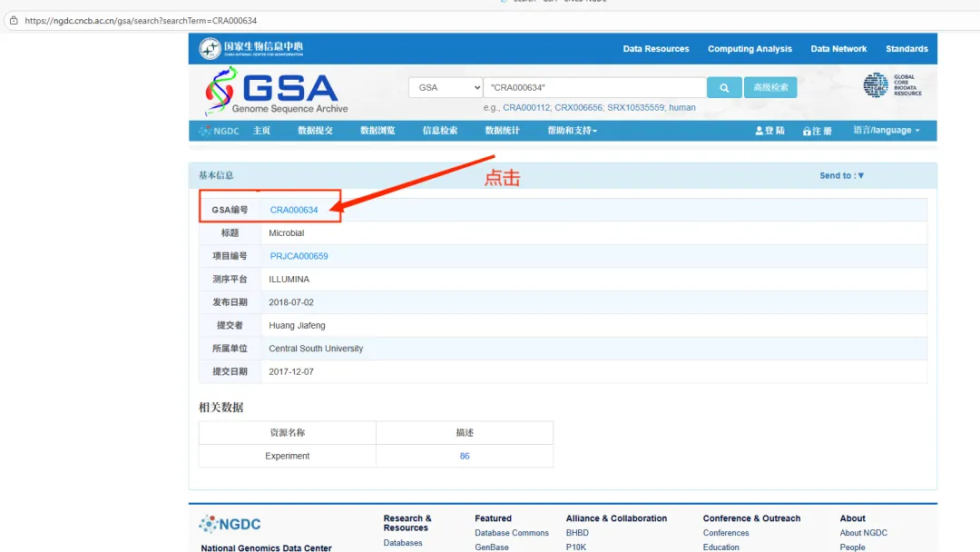Click the NGDC logo in blue navigation bar
Image resolution: width=980 pixels, height=552 pixels.
219,131
